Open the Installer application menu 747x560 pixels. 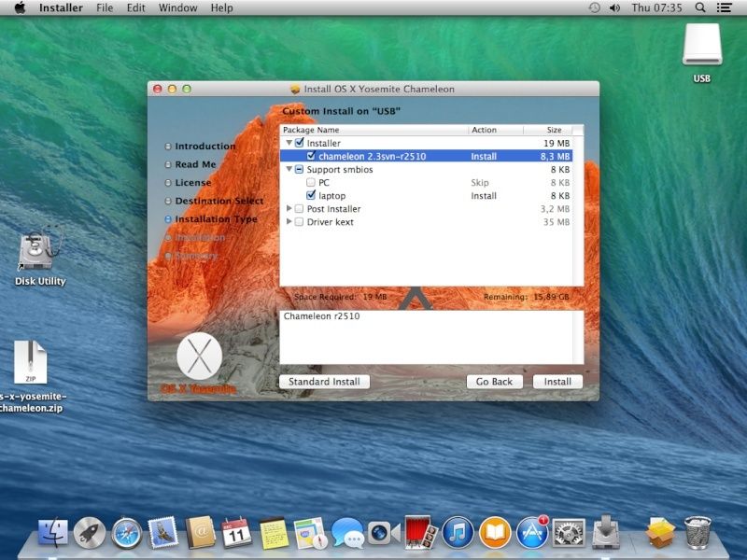click(61, 7)
